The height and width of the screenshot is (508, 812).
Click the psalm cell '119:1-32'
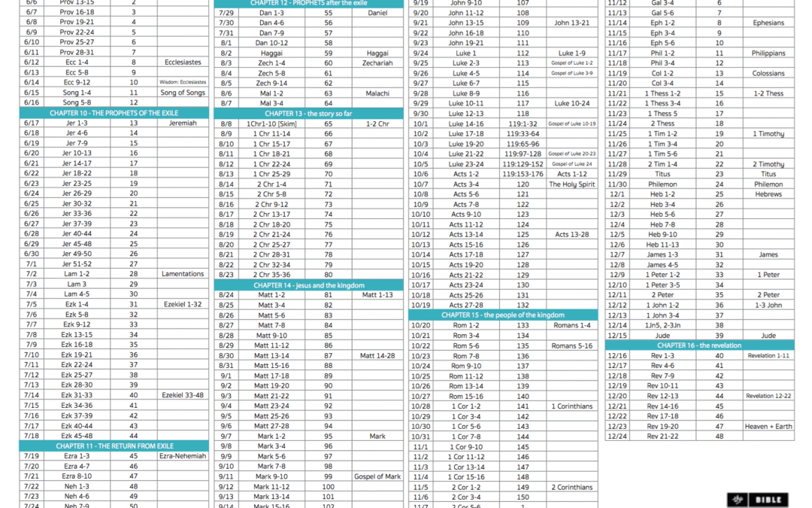click(523, 124)
